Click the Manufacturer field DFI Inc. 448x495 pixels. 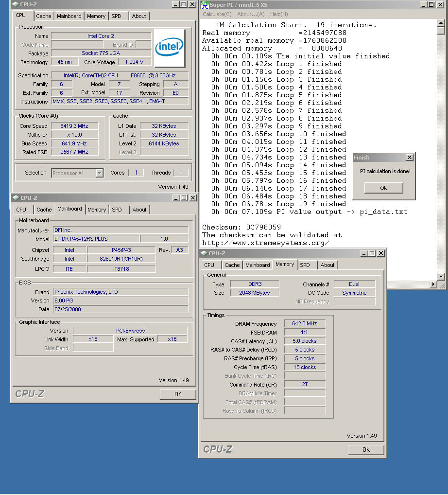(121, 230)
